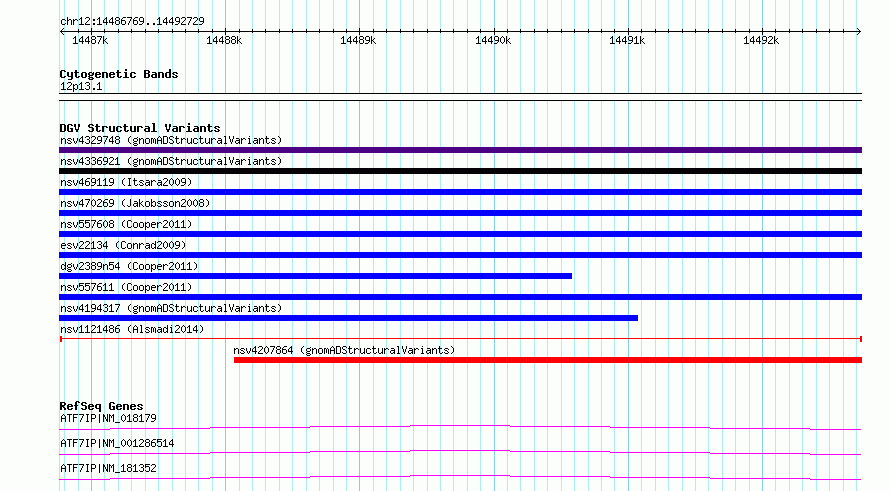The width and height of the screenshot is (890, 491).
Task: Open the nsv4194317 (gnomADStructuralVariants) label
Action: point(171,308)
